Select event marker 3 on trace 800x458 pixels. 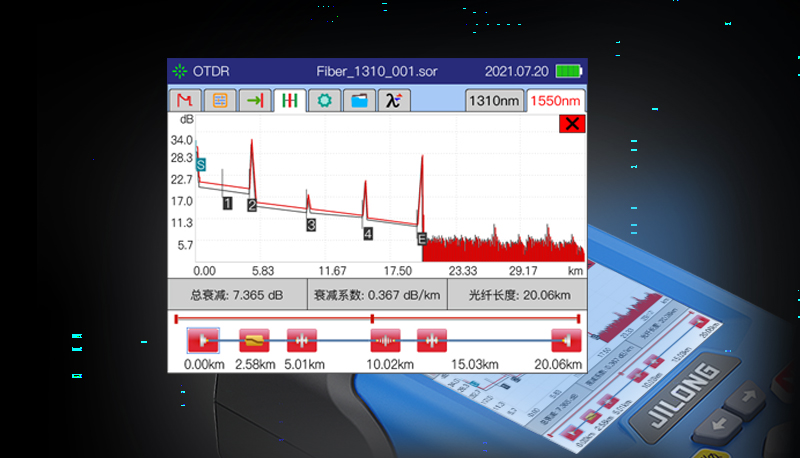point(311,225)
